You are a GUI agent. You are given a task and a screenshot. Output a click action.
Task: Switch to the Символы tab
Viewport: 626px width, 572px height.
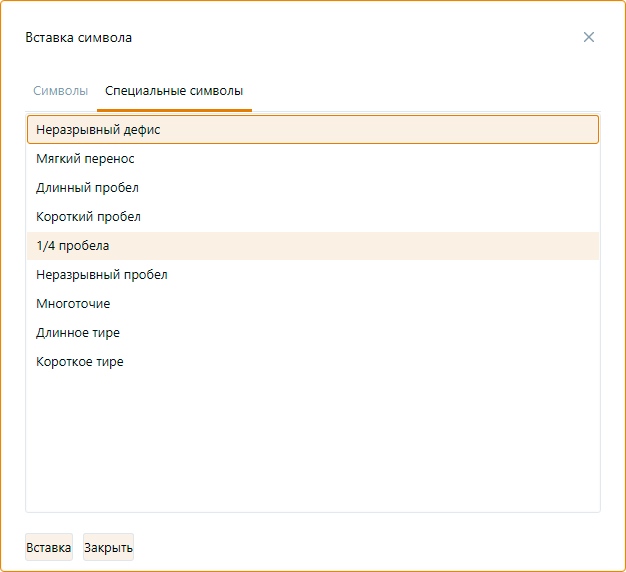61,91
